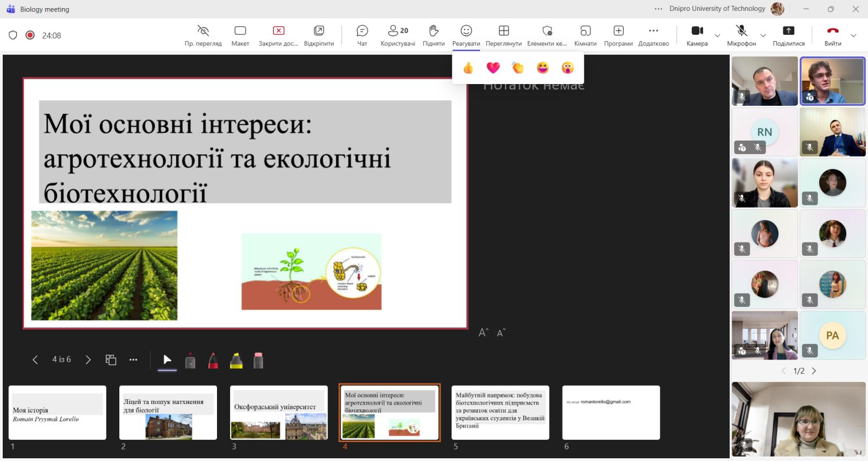The image size is (868, 461).
Task: Open slide grid view icon
Action: [111, 360]
